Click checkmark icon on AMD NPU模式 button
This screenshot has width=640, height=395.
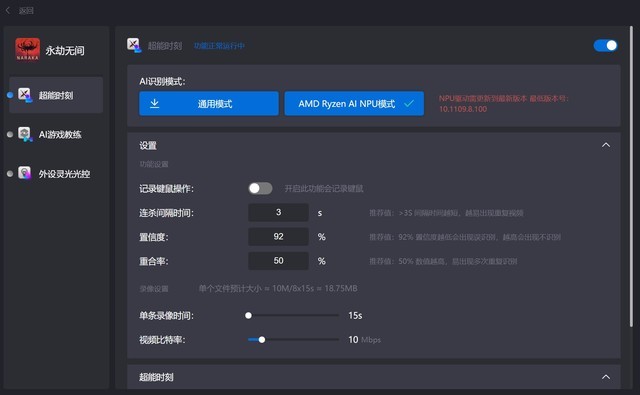[409, 104]
